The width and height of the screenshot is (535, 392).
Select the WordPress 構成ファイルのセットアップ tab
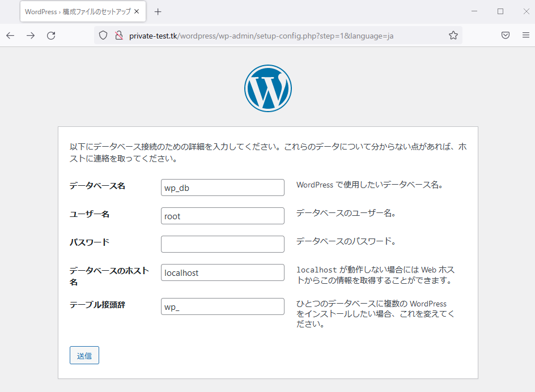click(x=83, y=11)
